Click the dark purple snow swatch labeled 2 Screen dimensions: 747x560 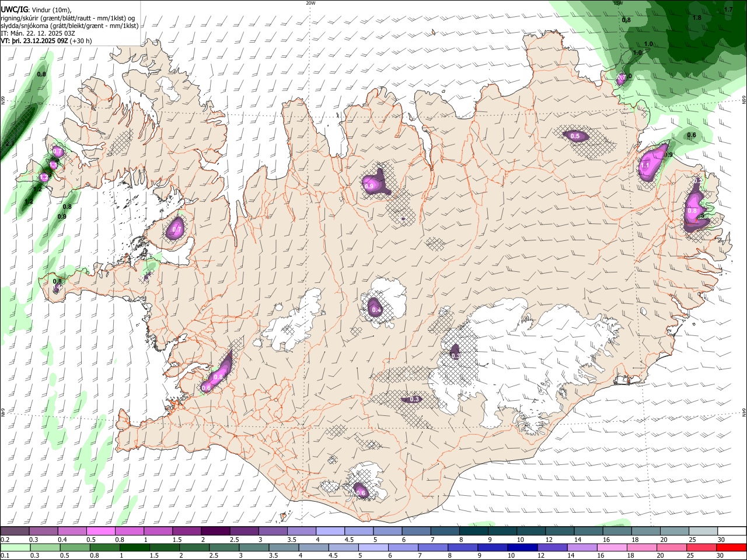coord(215,531)
